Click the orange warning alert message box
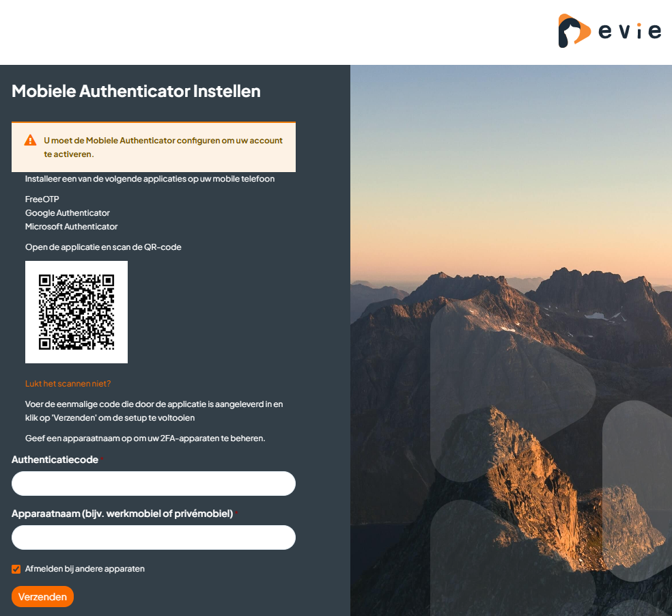Image resolution: width=672 pixels, height=616 pixels. click(154, 147)
